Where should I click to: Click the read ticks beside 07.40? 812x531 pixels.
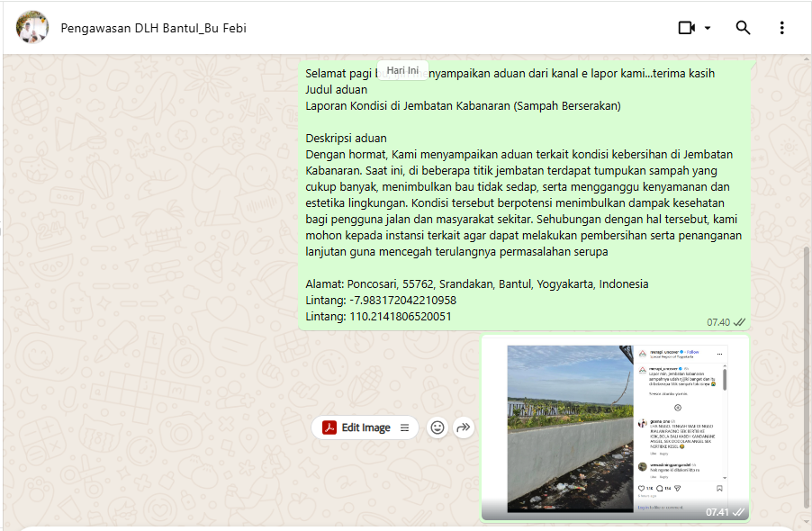point(739,322)
